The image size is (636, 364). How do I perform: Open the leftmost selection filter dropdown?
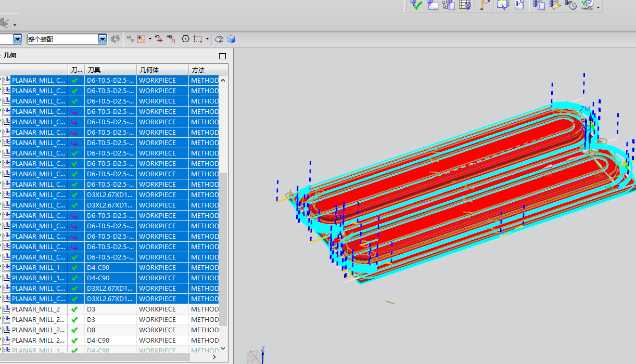[x=18, y=39]
